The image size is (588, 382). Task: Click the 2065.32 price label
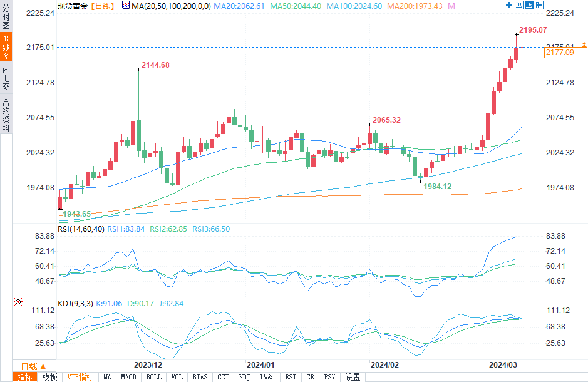tap(386, 120)
